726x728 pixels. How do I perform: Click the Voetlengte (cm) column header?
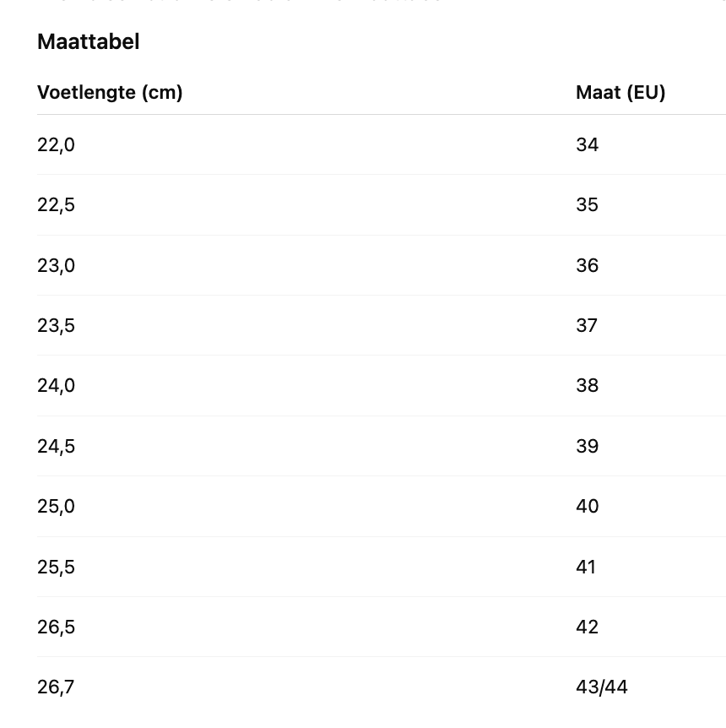coord(110,92)
